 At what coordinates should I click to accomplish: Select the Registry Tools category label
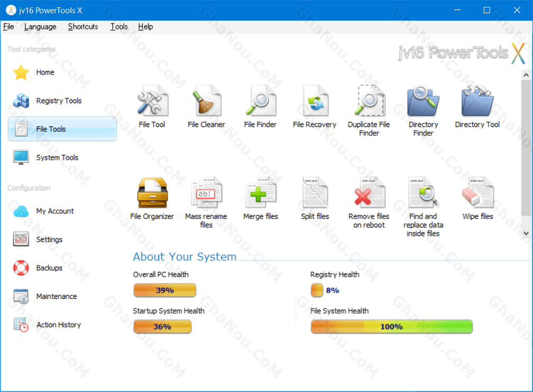59,101
